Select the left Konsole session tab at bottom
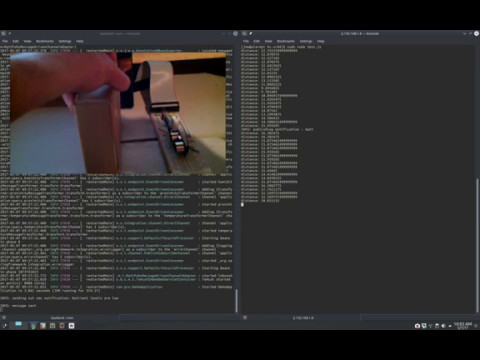 62,318
